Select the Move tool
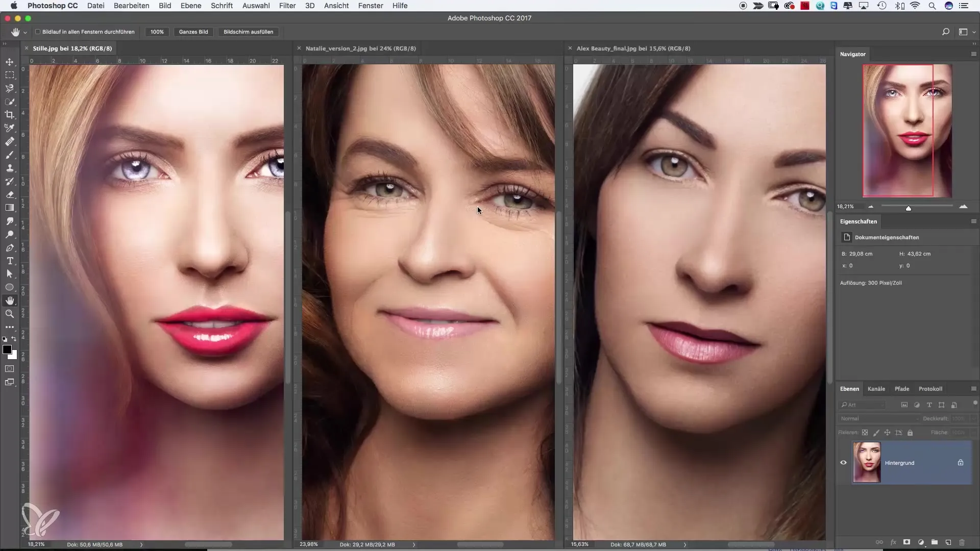Screen dimensions: 980x551 (x=10, y=62)
